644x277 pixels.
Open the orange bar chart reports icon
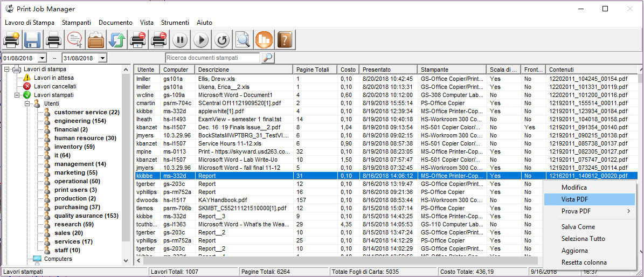(x=264, y=40)
